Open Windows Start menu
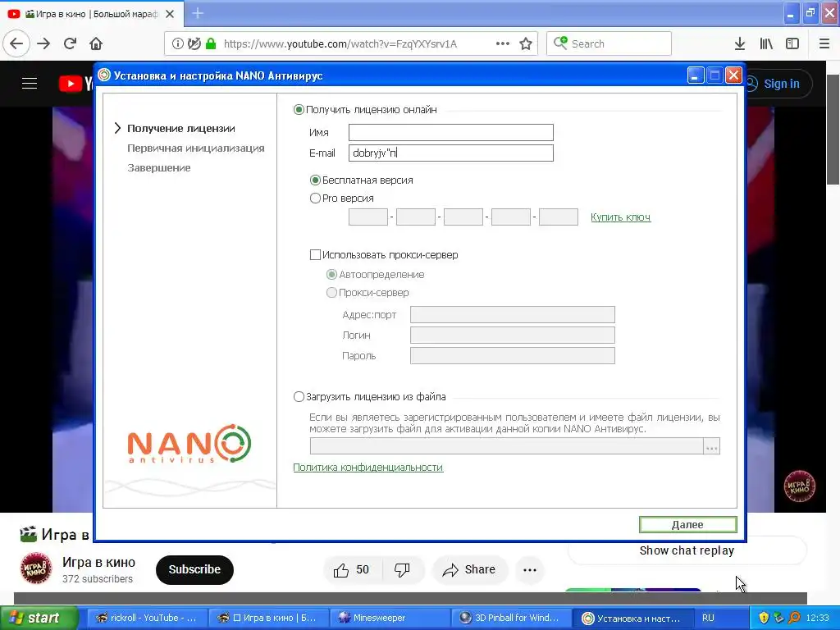840x630 pixels. point(39,618)
